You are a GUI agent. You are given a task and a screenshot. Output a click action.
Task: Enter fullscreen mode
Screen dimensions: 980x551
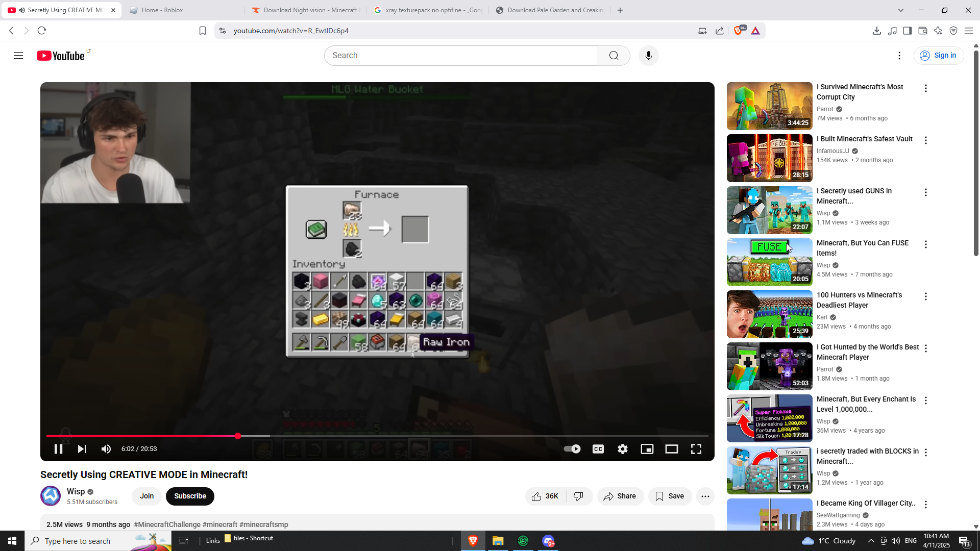pos(696,449)
